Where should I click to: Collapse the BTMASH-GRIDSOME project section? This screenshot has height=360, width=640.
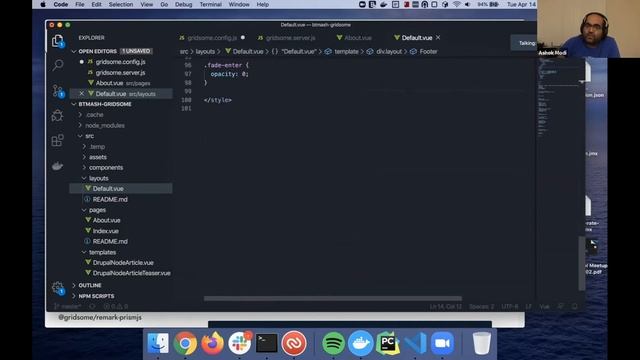pyautogui.click(x=74, y=104)
